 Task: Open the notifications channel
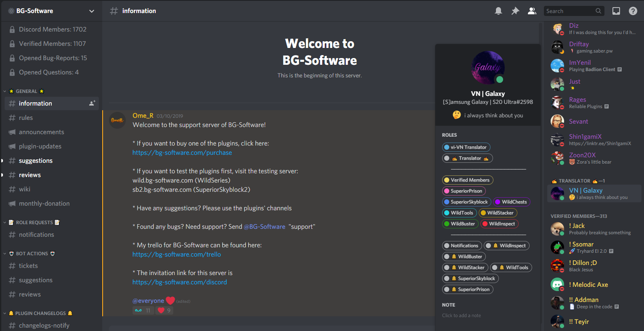(52, 235)
